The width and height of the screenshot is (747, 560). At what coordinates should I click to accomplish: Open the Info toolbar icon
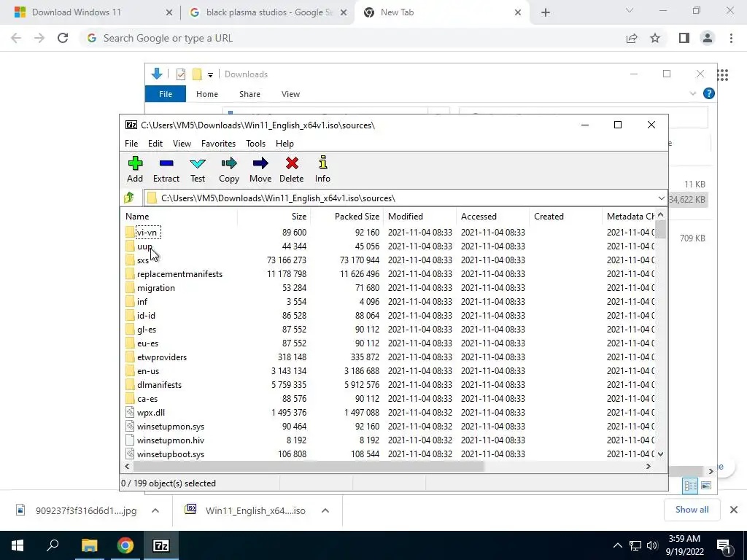[322, 169]
